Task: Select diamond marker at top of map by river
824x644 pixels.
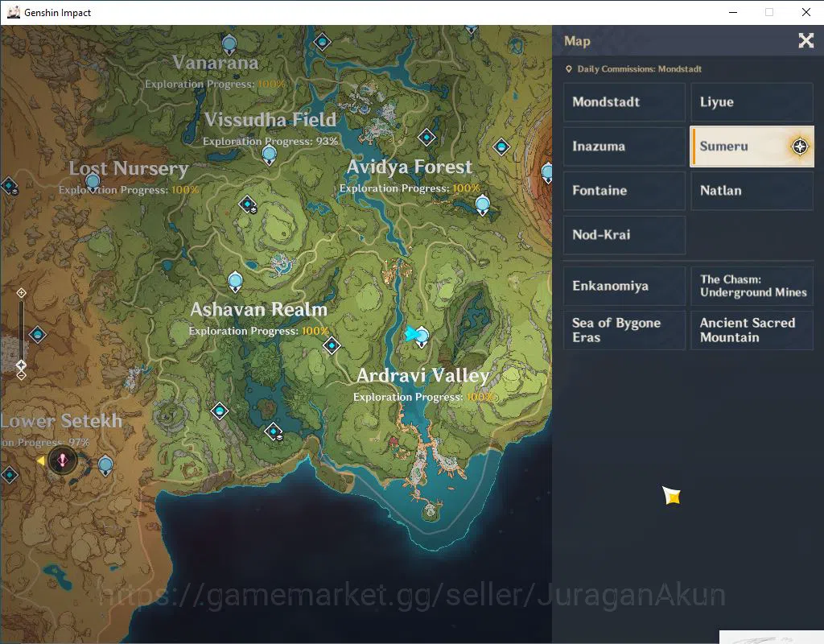Action: [x=322, y=42]
